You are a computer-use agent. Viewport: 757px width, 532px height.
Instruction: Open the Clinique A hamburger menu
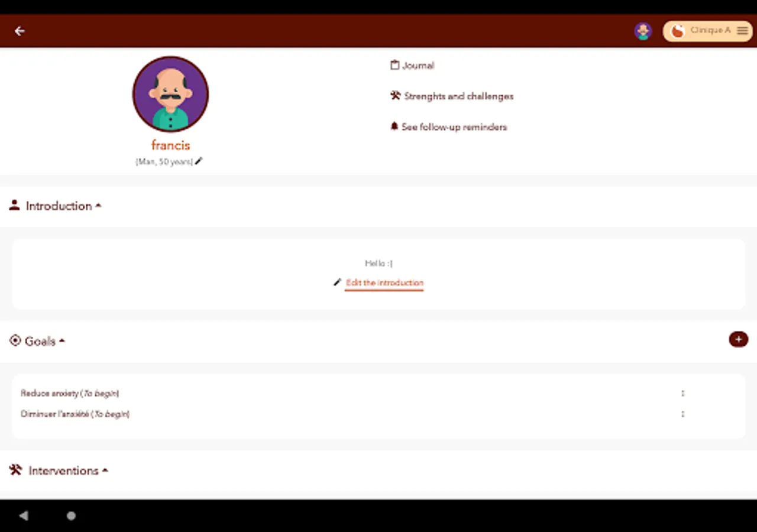pyautogui.click(x=742, y=31)
